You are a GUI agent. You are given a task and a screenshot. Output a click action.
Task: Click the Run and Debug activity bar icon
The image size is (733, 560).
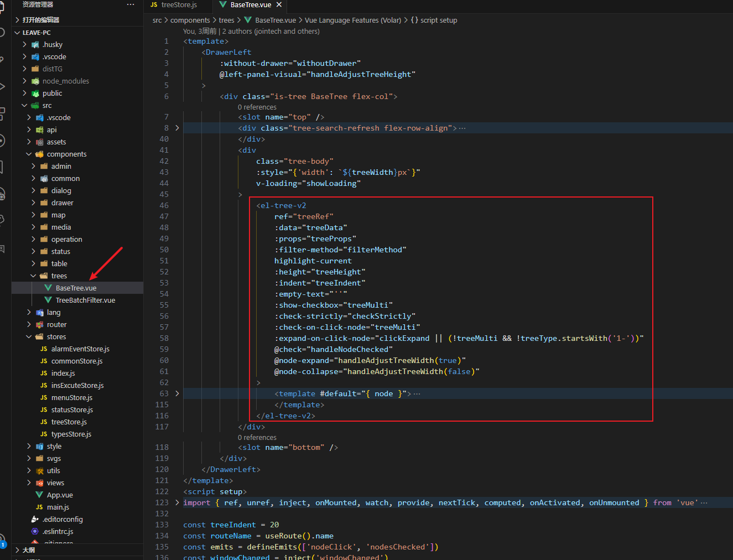point(2,86)
